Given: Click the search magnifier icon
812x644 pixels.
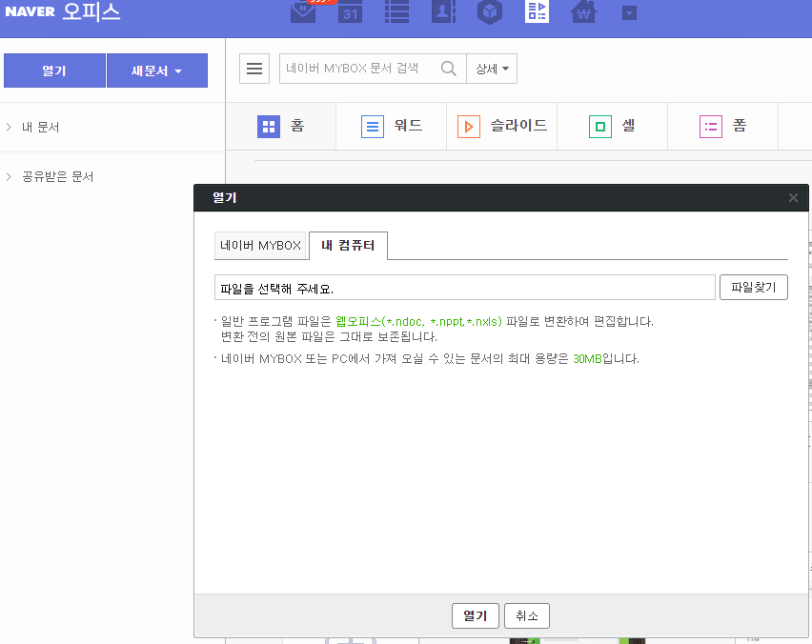Looking at the screenshot, I should point(449,69).
